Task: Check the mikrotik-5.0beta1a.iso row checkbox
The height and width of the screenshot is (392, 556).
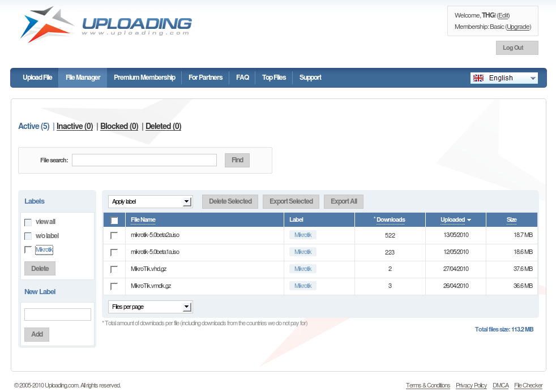Action: coord(114,252)
